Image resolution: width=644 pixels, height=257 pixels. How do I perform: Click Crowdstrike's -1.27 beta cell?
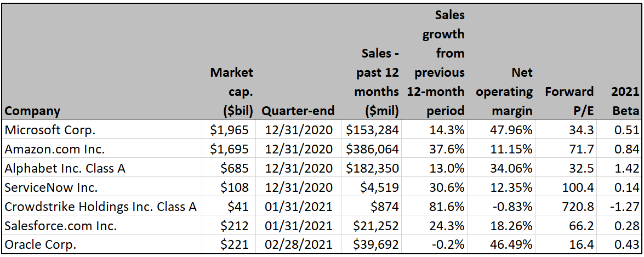click(x=628, y=207)
